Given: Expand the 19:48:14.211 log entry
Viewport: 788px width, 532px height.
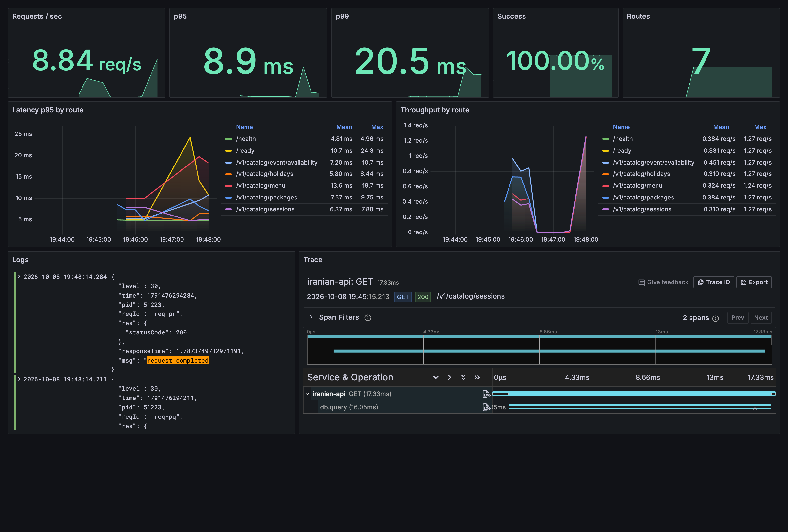Looking at the screenshot, I should click(19, 379).
